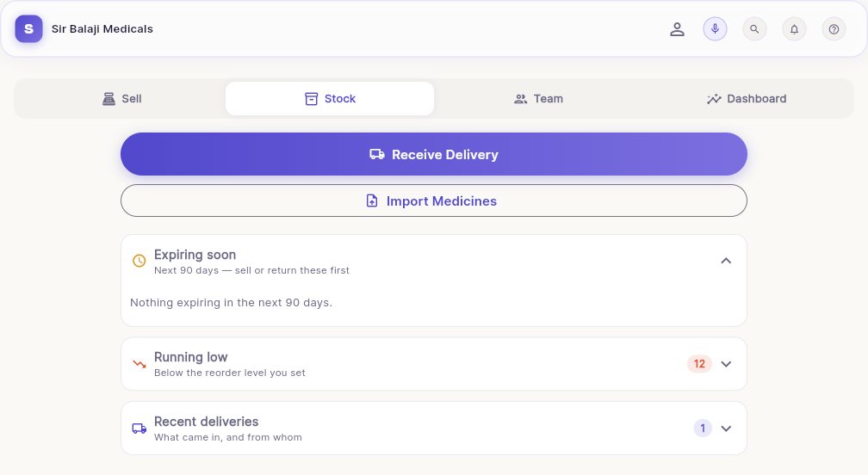868x475 pixels.
Task: Select the Stock tab
Action: tap(330, 98)
